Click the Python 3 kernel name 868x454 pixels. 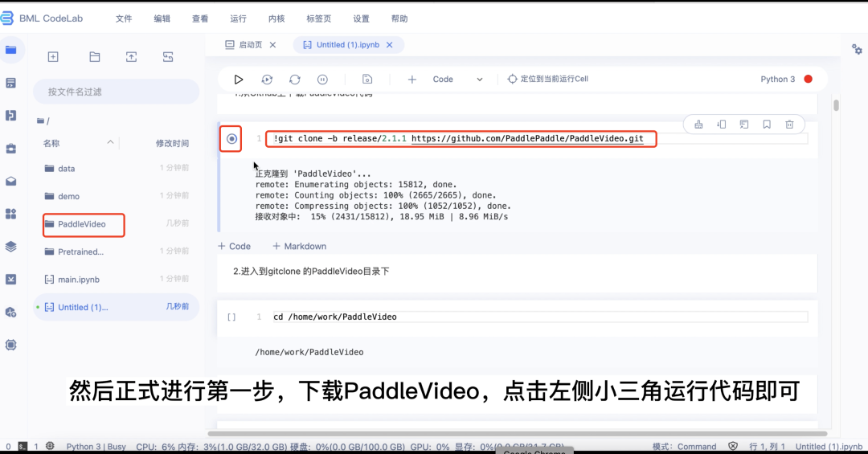(777, 80)
